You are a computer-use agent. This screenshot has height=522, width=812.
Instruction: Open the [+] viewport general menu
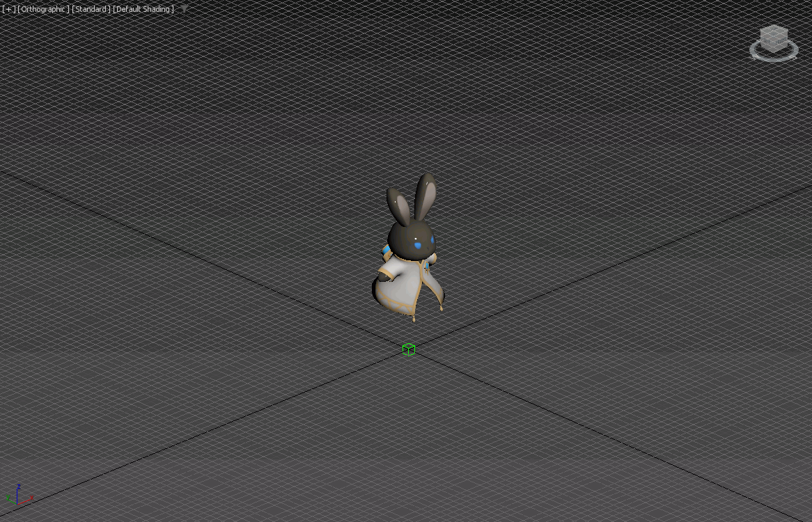pos(9,9)
